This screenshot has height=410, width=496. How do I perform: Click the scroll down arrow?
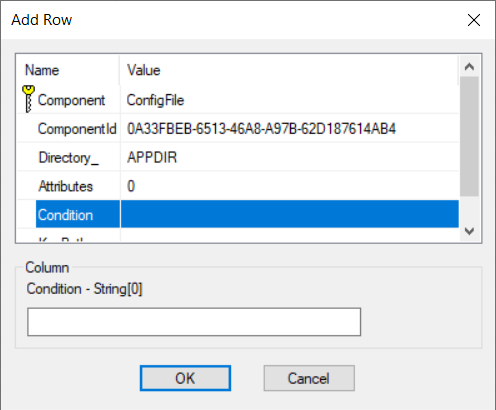point(469,231)
